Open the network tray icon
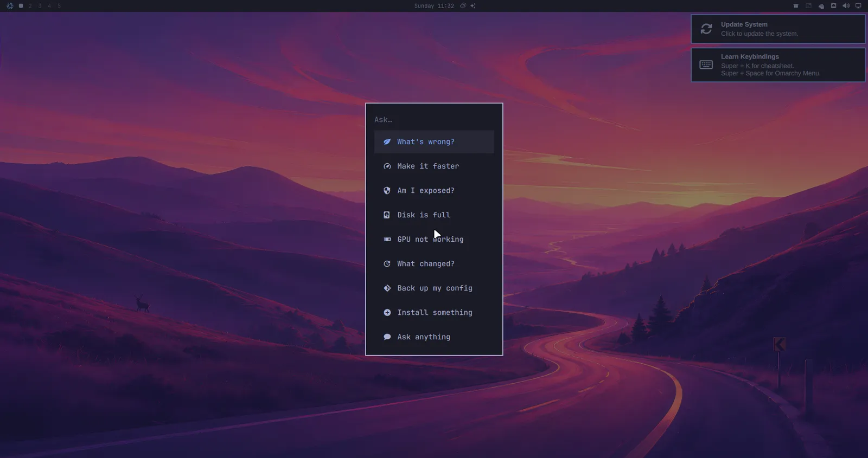The height and width of the screenshot is (458, 868). tap(834, 6)
